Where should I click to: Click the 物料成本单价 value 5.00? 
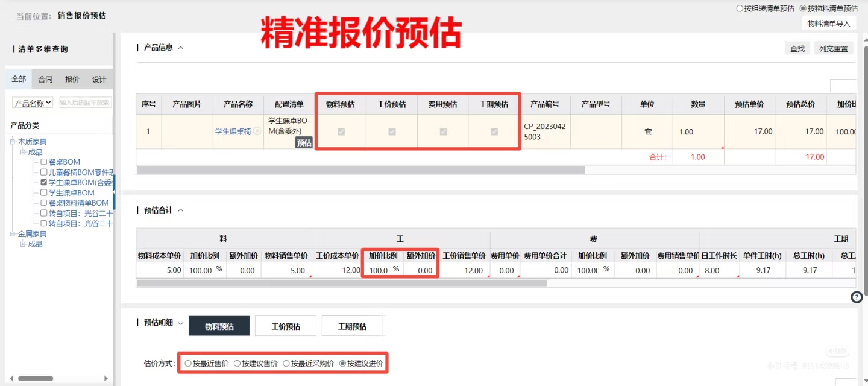(174, 270)
